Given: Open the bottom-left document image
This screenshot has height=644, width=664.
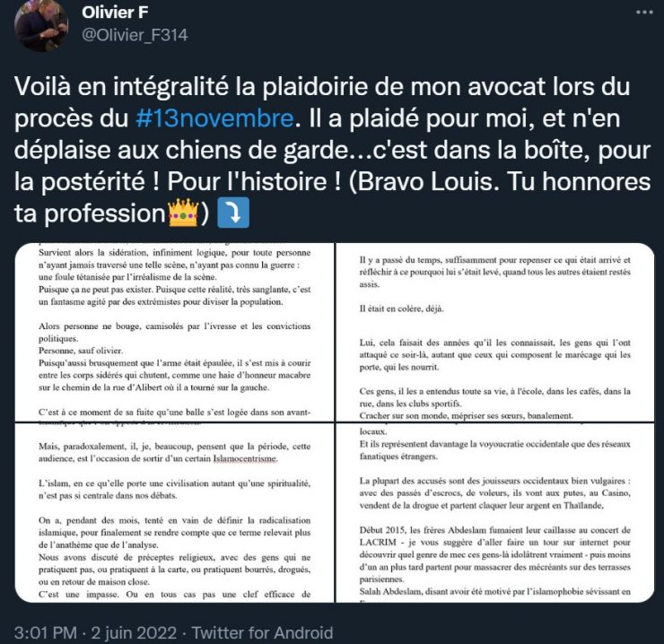Looking at the screenshot, I should point(174,512).
